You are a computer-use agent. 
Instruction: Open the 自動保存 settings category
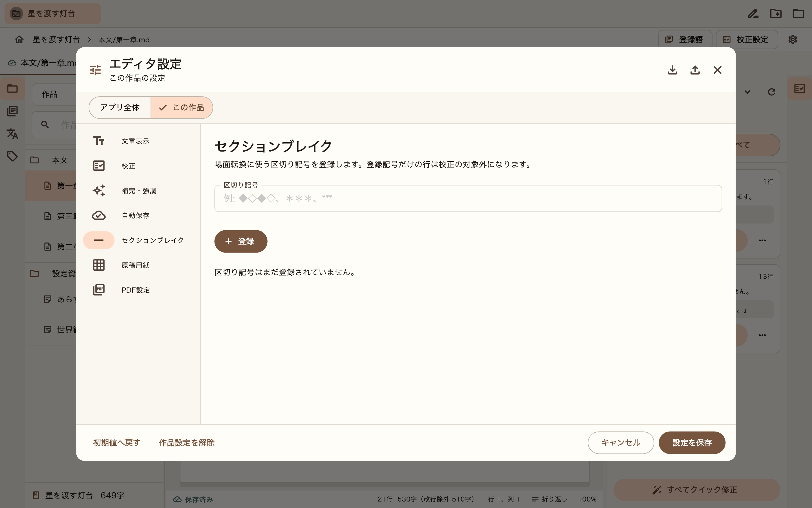(x=138, y=215)
